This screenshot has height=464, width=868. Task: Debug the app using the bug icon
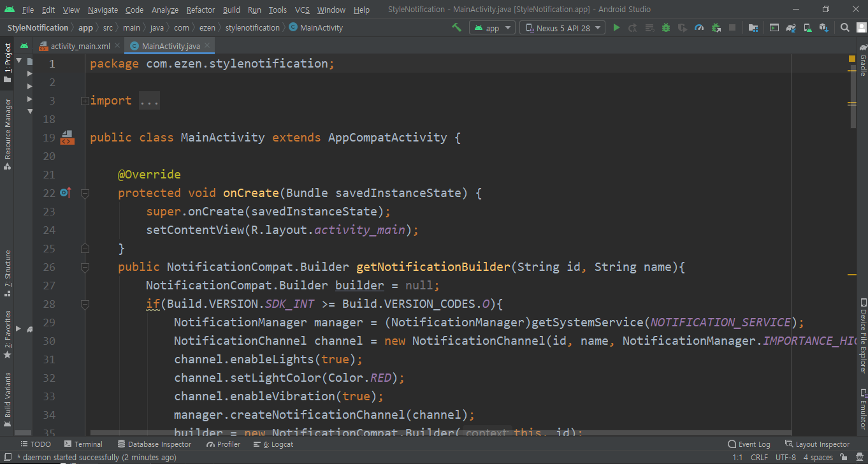pyautogui.click(x=665, y=27)
